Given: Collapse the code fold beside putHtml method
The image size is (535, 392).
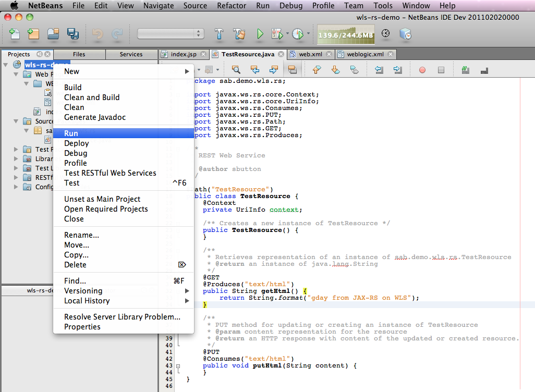Looking at the screenshot, I should click(x=178, y=365).
